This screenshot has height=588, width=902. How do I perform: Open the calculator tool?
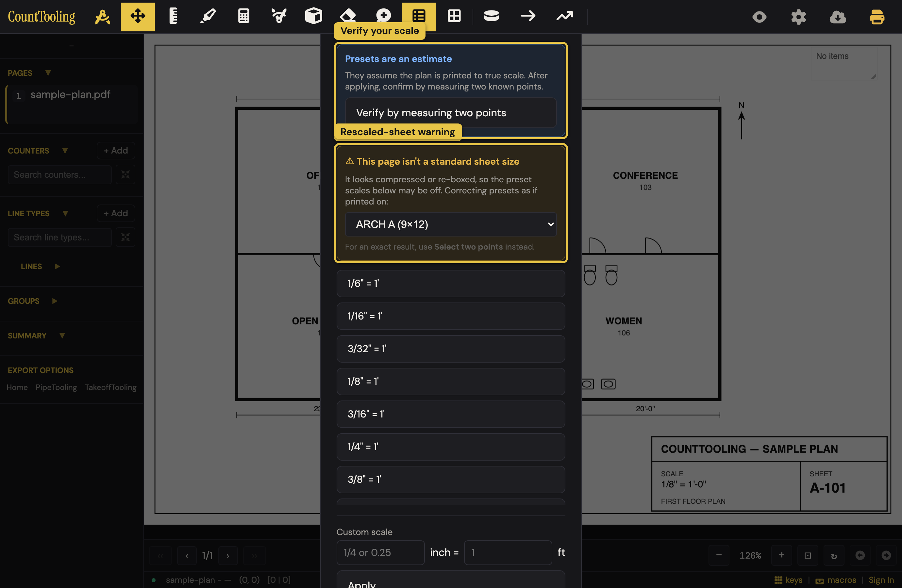coord(244,17)
